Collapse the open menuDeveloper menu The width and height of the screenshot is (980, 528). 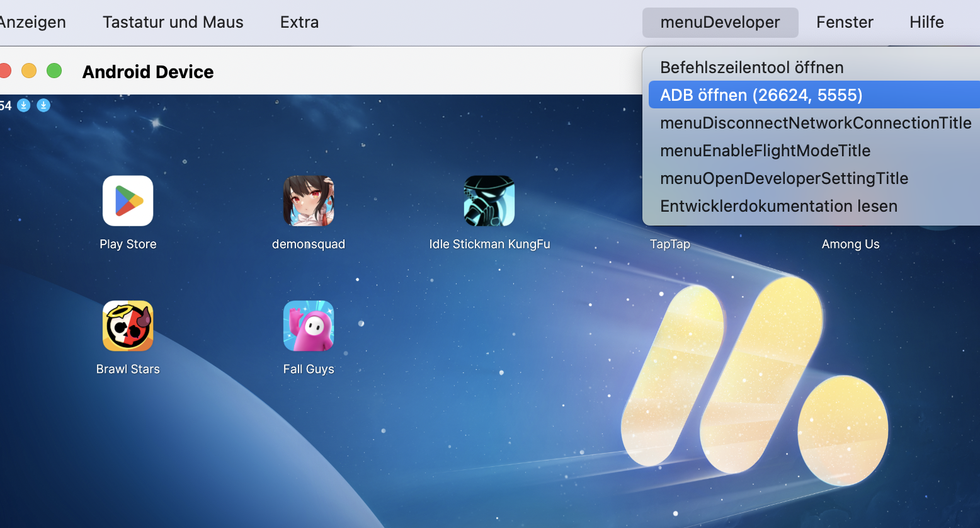coord(720,23)
